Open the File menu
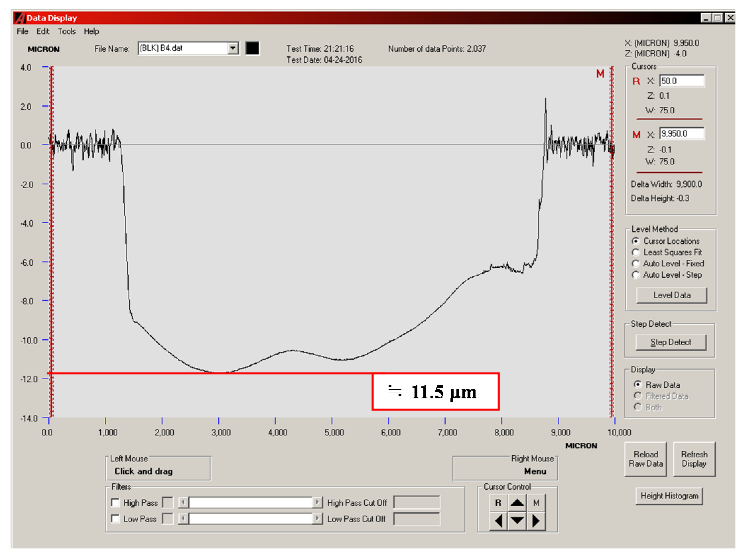The image size is (745, 560). 22,31
